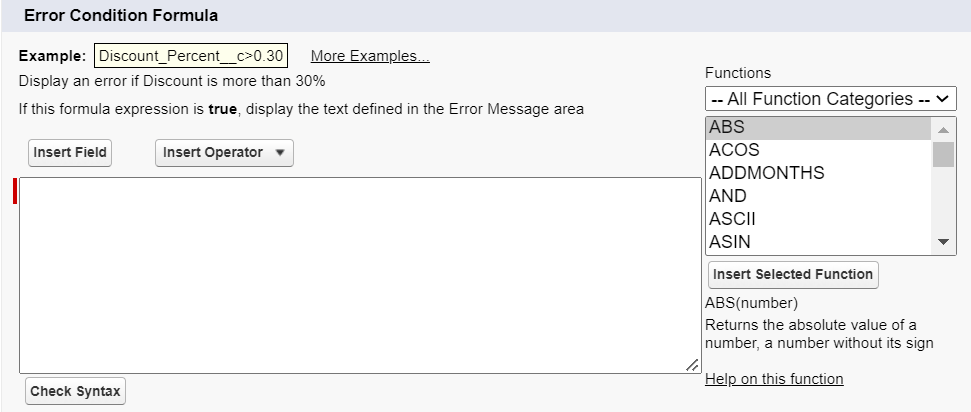This screenshot has width=971, height=412.
Task: Click the Check Syntax button
Action: [76, 391]
